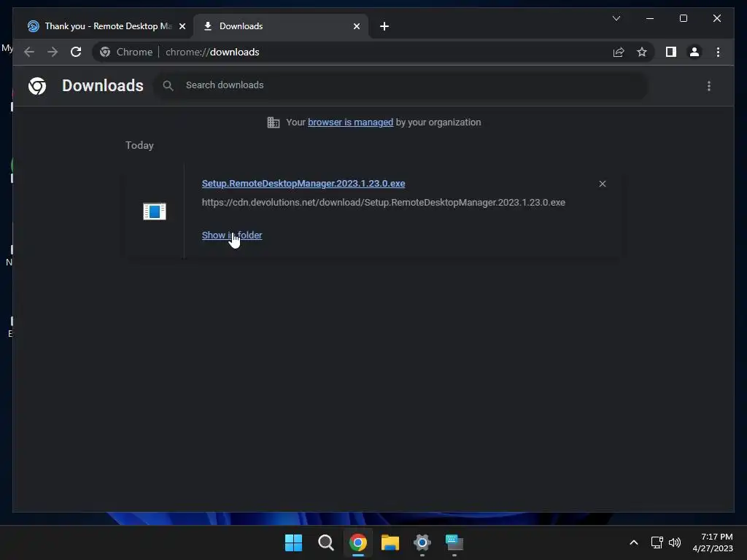747x560 pixels.
Task: Click the Chrome logo beside Downloads title
Action: pyautogui.click(x=37, y=86)
